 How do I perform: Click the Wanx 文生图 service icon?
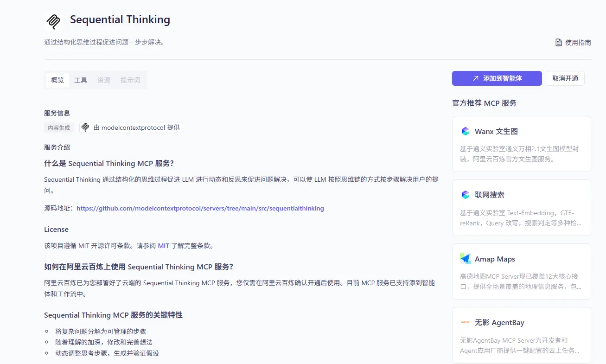click(x=466, y=131)
